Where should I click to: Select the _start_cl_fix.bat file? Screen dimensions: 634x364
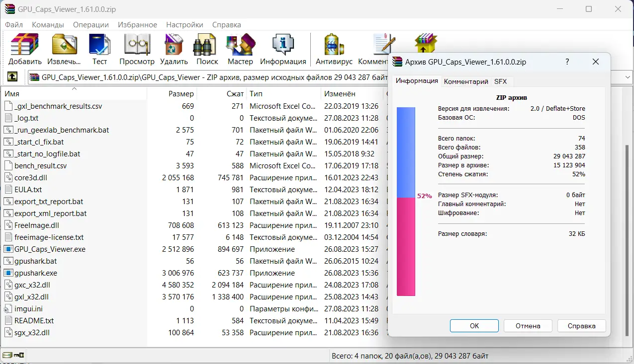[x=39, y=142]
